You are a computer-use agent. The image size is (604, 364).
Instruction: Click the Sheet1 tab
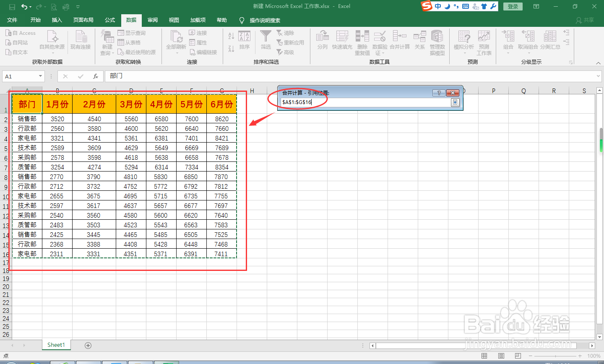(x=56, y=345)
